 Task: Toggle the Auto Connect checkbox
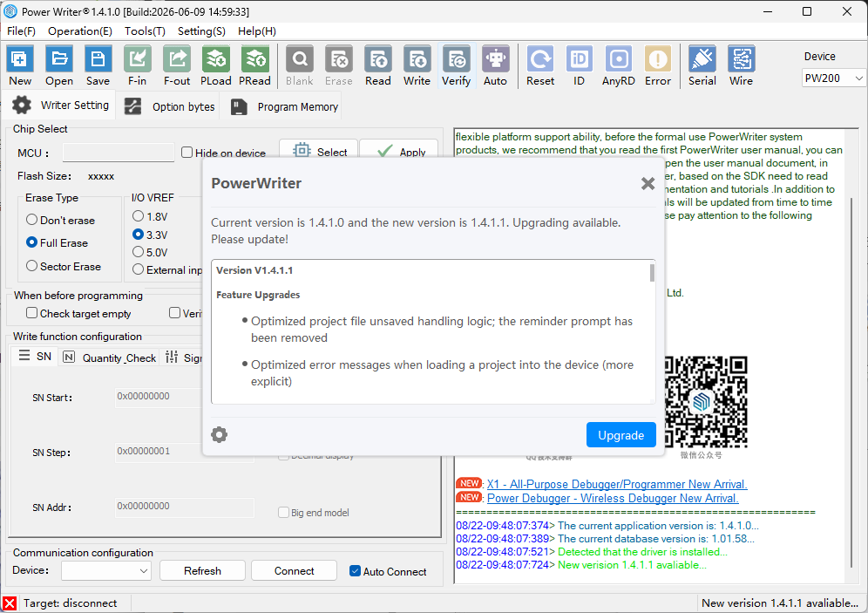coord(356,571)
